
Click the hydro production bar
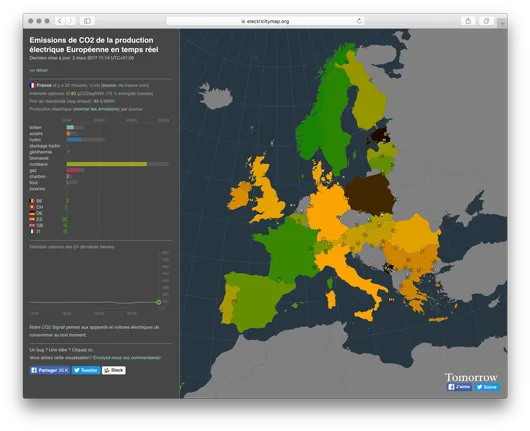coord(74,140)
